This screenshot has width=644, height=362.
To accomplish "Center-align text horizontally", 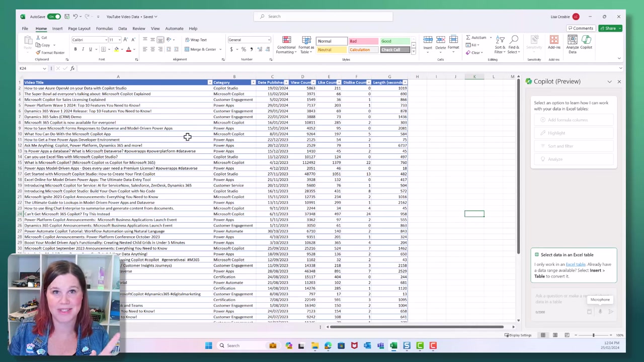I will [152, 49].
